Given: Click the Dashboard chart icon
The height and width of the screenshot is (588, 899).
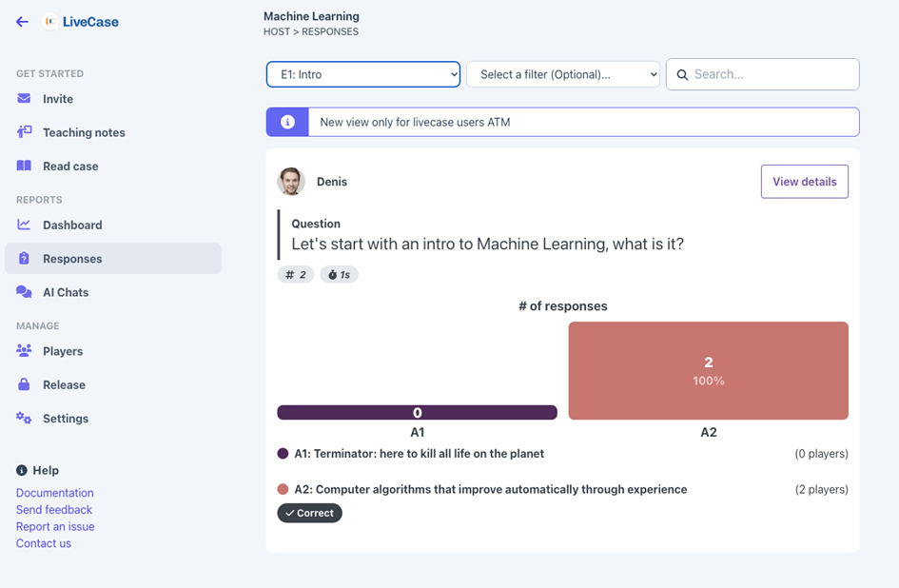Looking at the screenshot, I should click(24, 225).
